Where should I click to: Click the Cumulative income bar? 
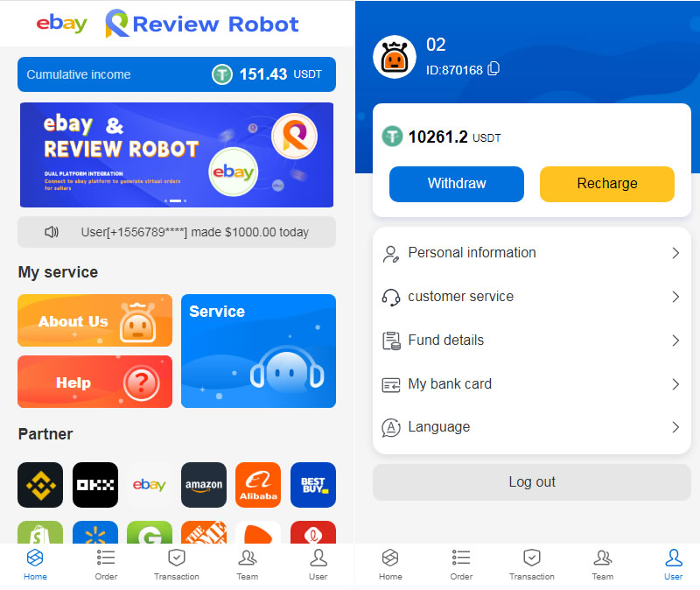[x=177, y=74]
